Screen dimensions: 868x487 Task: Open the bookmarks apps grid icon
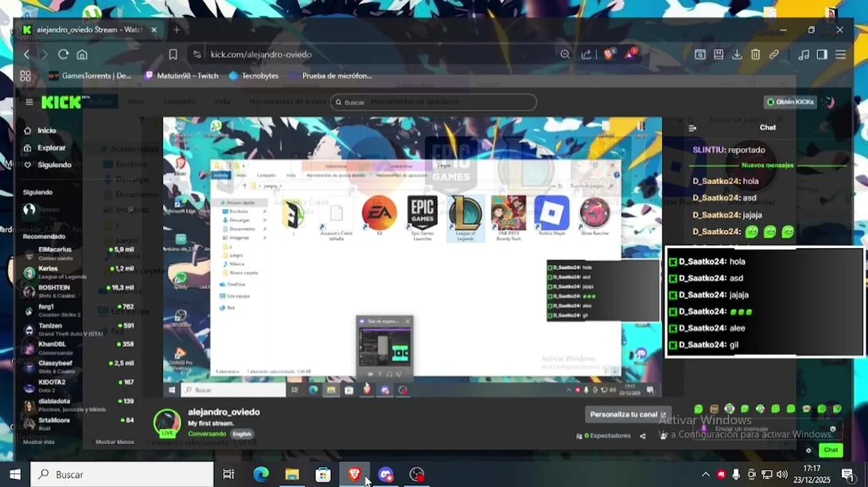pos(26,76)
